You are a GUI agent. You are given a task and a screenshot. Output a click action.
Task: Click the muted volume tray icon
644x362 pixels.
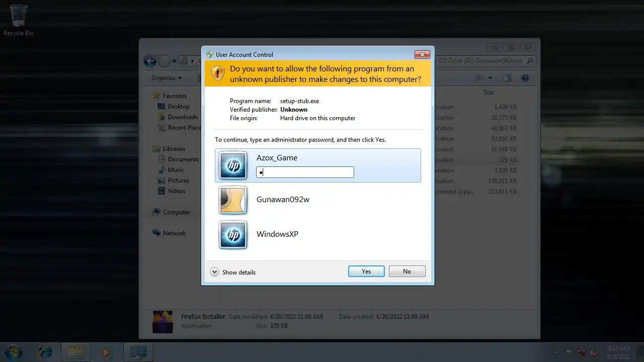click(594, 352)
